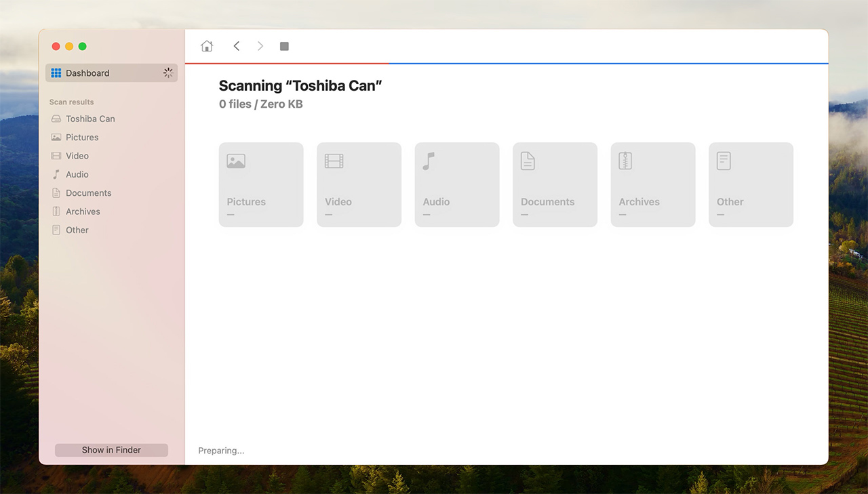The width and height of the screenshot is (868, 494).
Task: Click the Pictures category tile
Action: click(261, 184)
